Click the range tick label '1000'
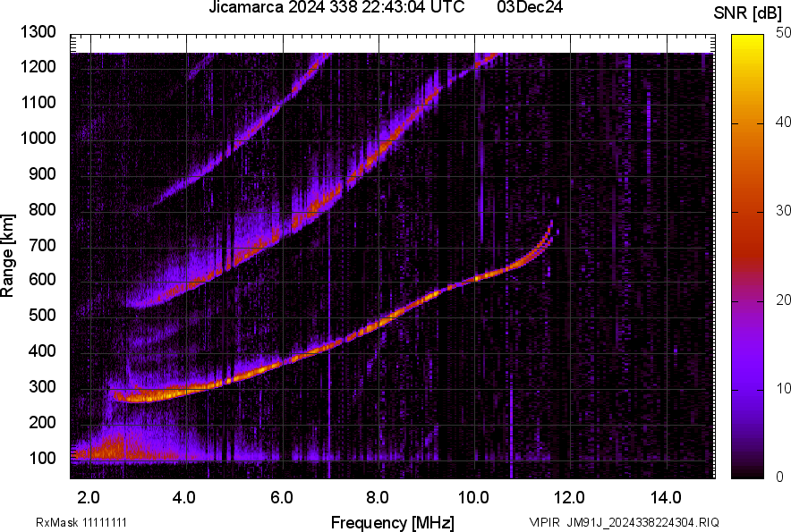 pos(38,138)
